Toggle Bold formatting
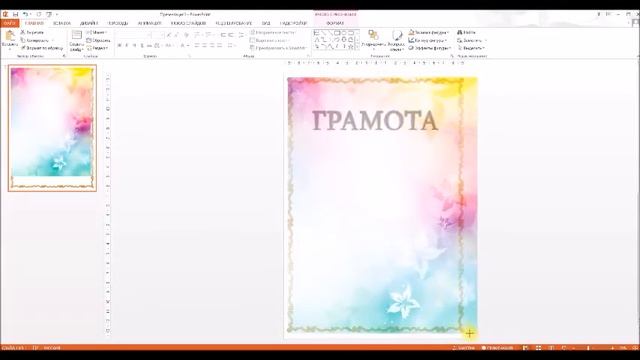Screen dimensions: 640x360 tap(120, 45)
